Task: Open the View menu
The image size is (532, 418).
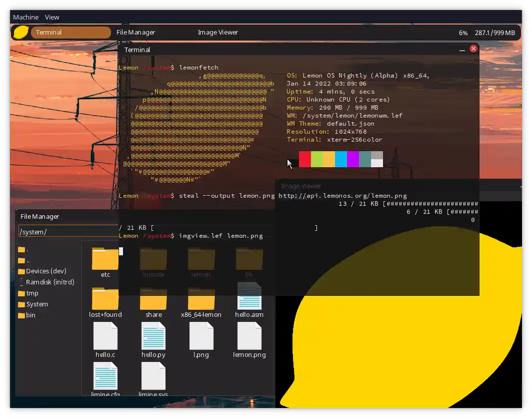Action: pos(51,17)
